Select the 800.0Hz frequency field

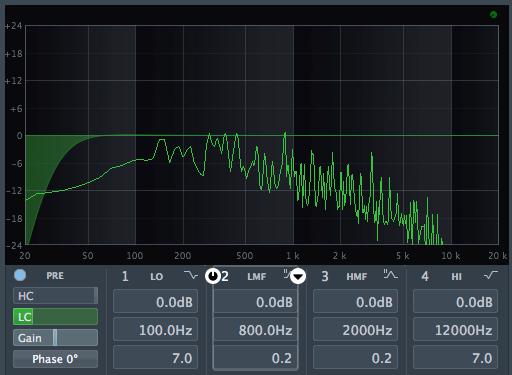pyautogui.click(x=255, y=330)
